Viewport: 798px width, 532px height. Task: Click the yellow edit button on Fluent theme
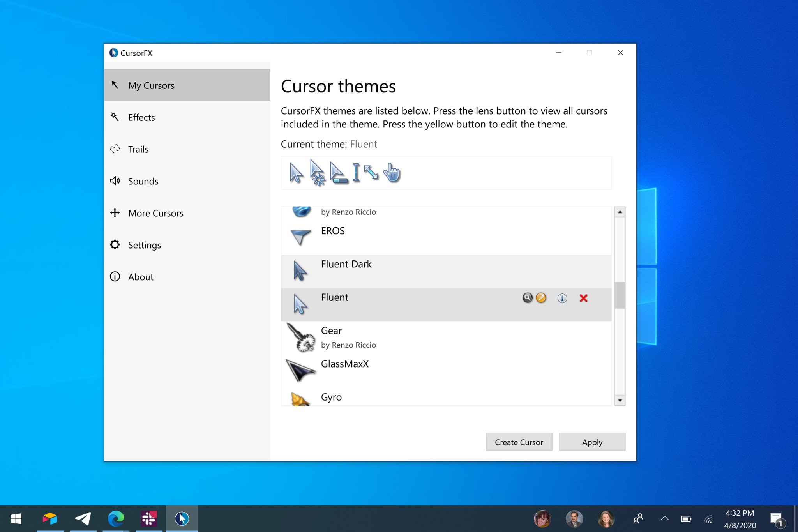pyautogui.click(x=540, y=298)
